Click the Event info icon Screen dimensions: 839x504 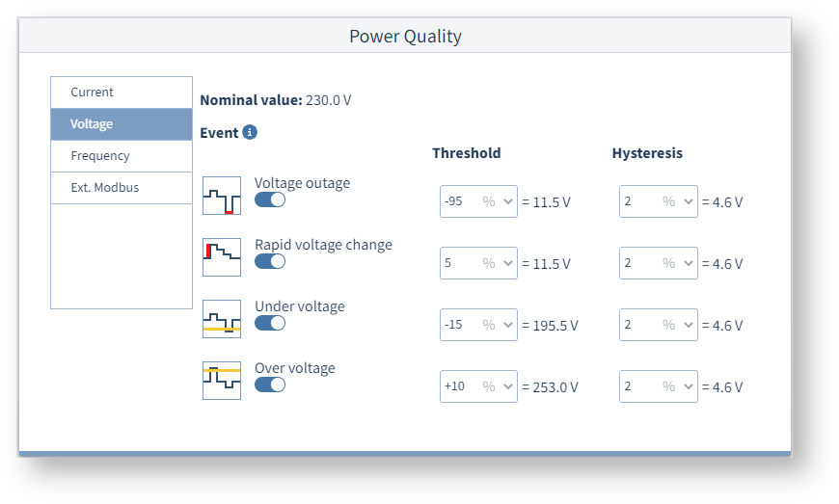tap(250, 132)
